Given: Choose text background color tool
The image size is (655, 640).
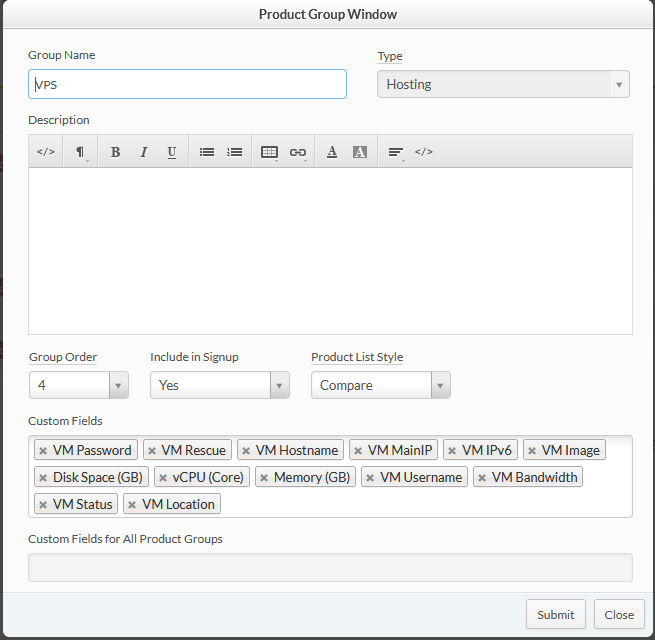Looking at the screenshot, I should coord(360,152).
